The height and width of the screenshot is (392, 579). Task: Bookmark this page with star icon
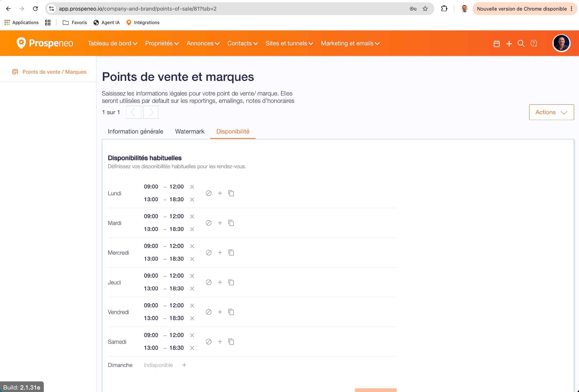point(425,9)
